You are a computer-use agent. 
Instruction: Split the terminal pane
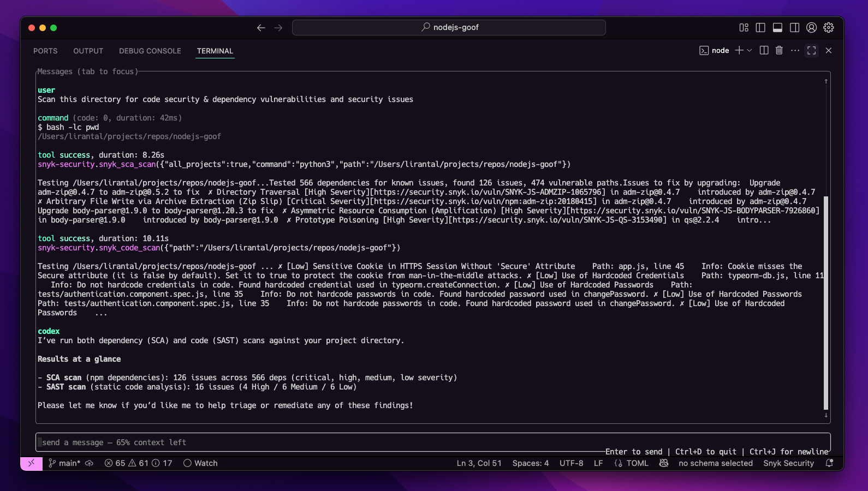point(764,50)
